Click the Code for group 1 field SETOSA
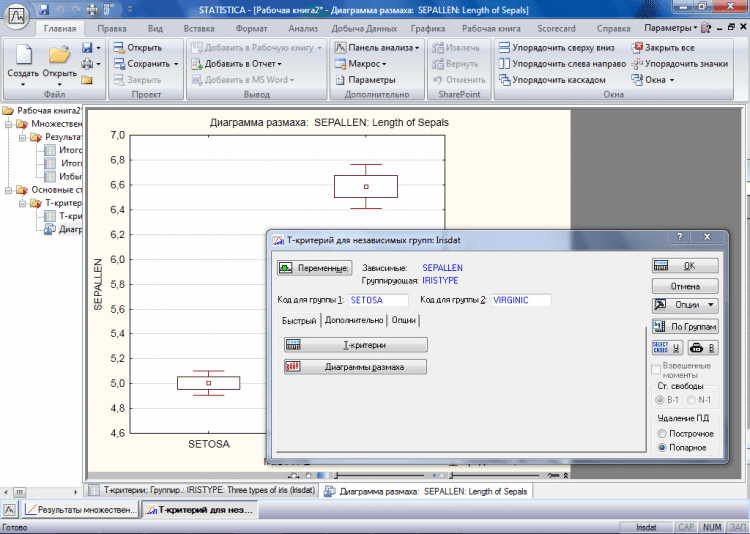Image resolution: width=750 pixels, height=534 pixels. [378, 300]
